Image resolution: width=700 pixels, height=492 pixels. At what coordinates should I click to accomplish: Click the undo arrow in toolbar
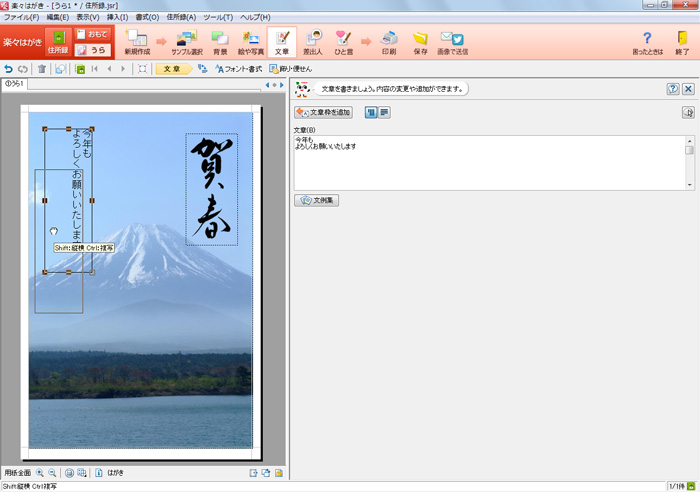9,69
